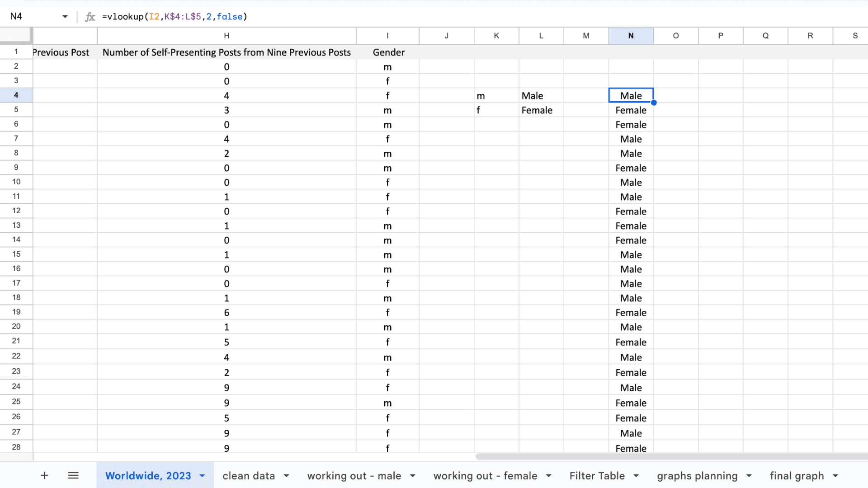The image size is (868, 488).
Task: Open the all sheets list icon
Action: coord(73,475)
